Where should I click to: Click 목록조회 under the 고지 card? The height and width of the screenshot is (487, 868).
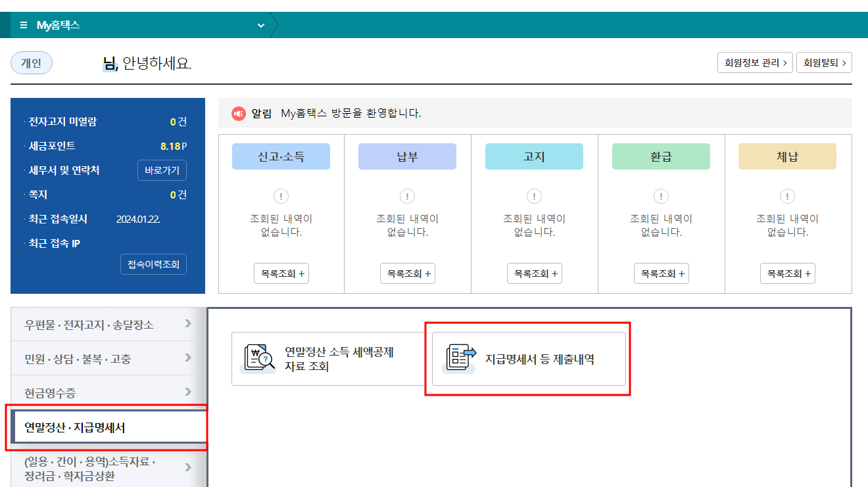[x=534, y=273]
